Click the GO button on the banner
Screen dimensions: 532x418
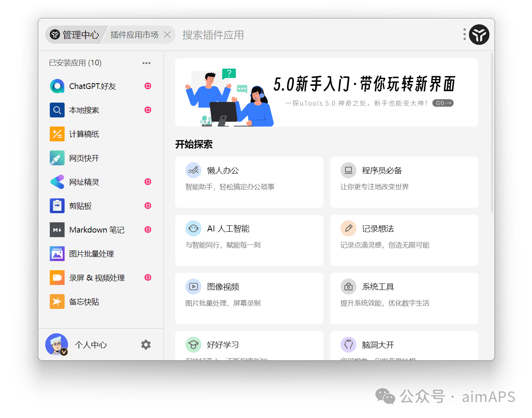pyautogui.click(x=443, y=103)
